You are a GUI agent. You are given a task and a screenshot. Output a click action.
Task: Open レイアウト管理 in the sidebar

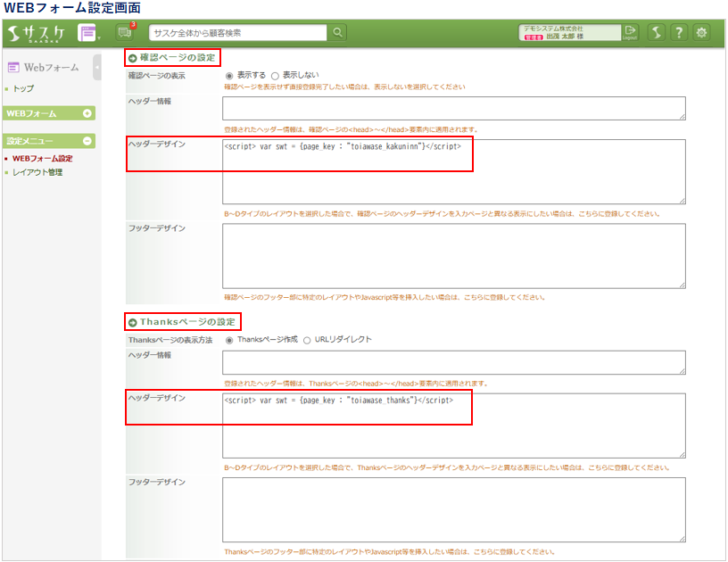coord(37,173)
